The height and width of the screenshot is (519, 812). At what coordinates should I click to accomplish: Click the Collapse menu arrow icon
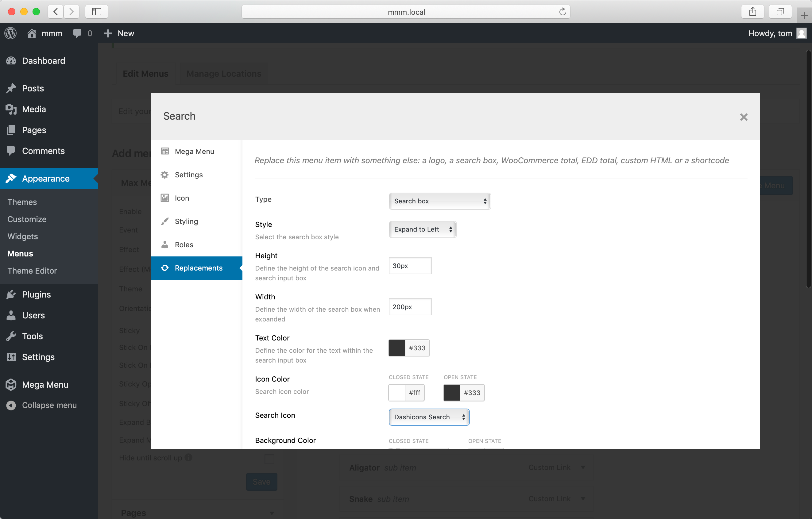click(11, 405)
